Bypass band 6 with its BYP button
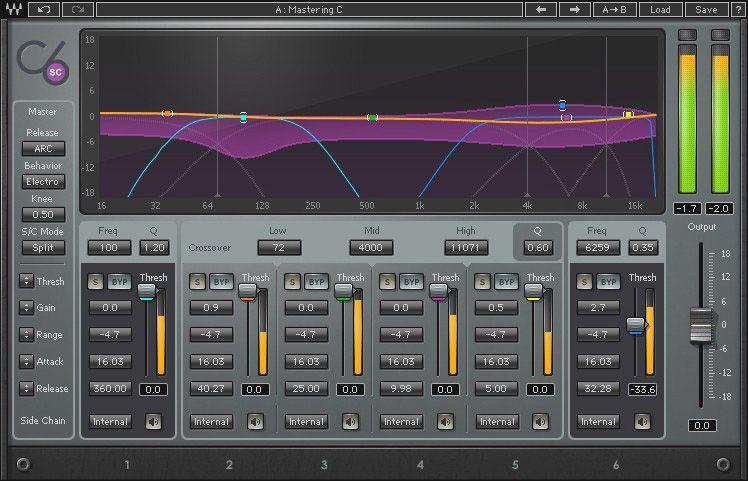748x481 pixels. (x=608, y=282)
